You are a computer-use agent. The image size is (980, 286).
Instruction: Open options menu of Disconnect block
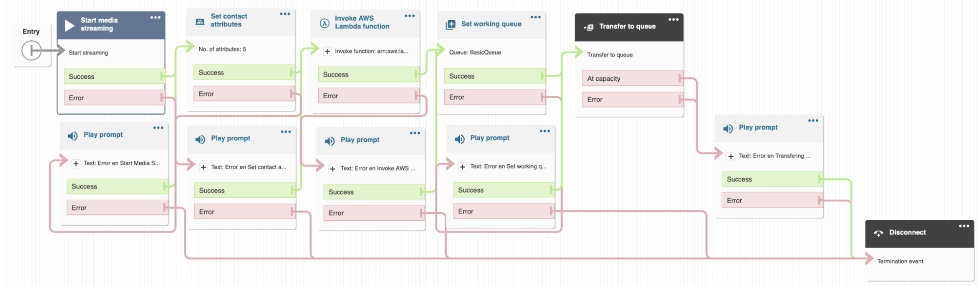point(964,226)
